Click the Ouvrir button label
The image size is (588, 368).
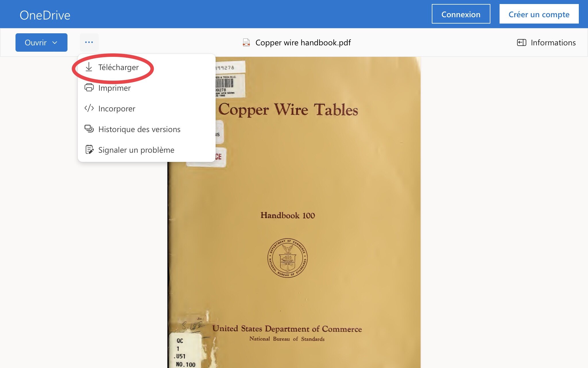36,42
